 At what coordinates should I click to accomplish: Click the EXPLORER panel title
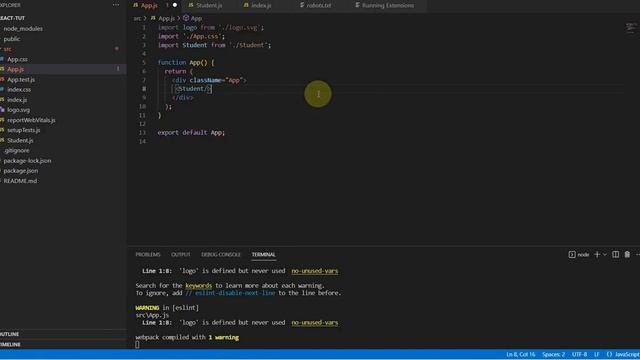point(10,5)
